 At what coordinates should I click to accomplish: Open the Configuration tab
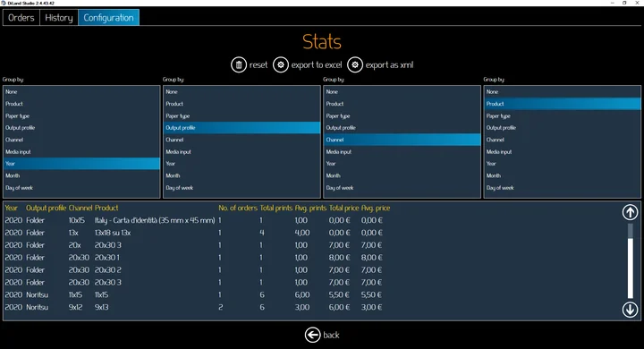pyautogui.click(x=109, y=18)
